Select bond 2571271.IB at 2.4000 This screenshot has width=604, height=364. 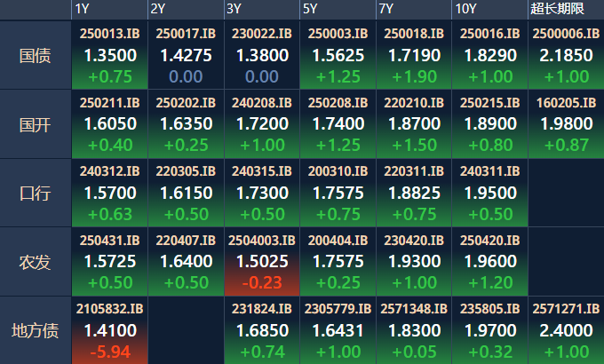point(566,330)
